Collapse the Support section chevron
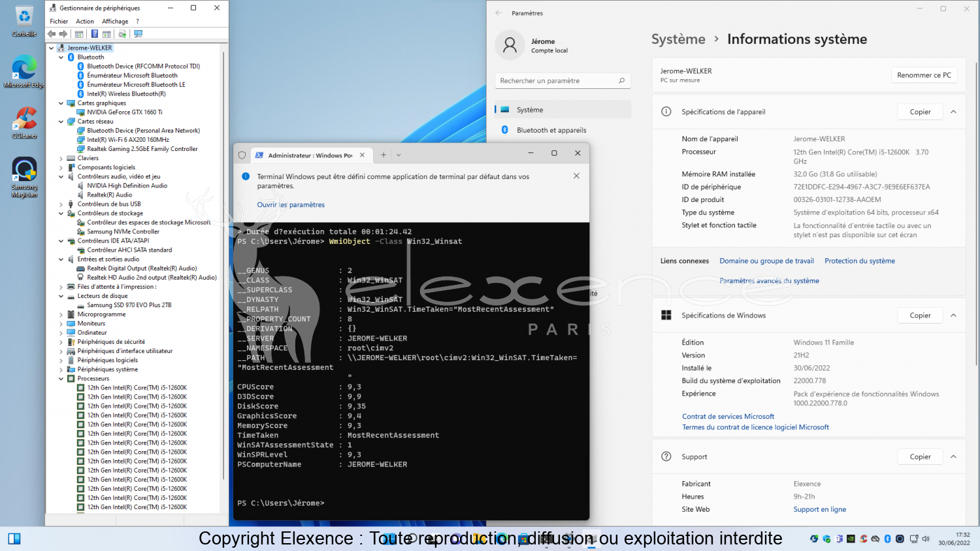980x551 pixels. tap(953, 457)
